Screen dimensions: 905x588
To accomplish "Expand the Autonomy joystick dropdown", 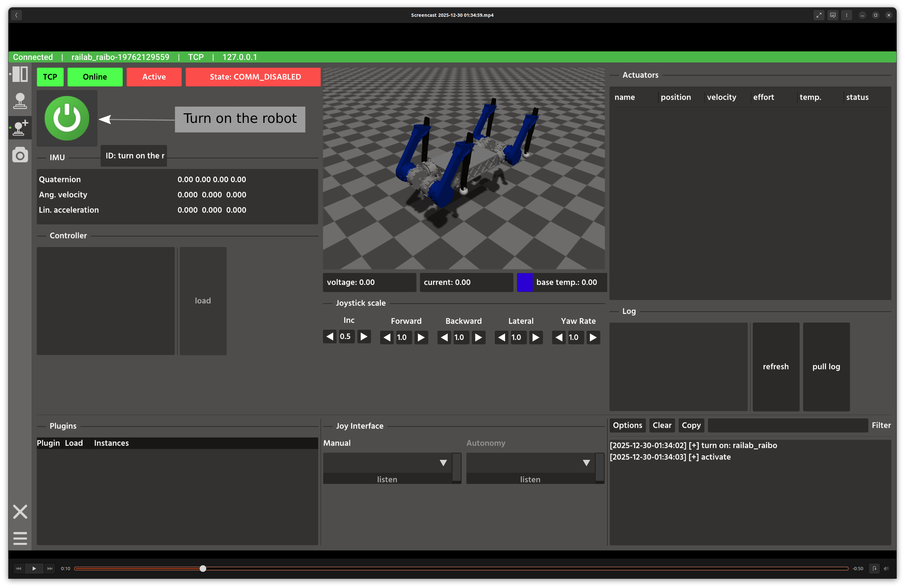I will (586, 462).
